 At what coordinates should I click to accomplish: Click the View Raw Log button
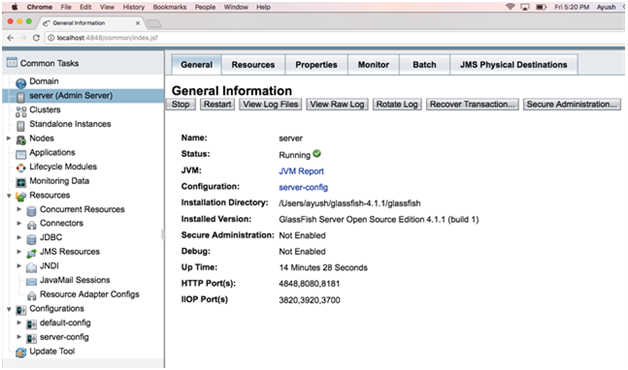(x=337, y=105)
